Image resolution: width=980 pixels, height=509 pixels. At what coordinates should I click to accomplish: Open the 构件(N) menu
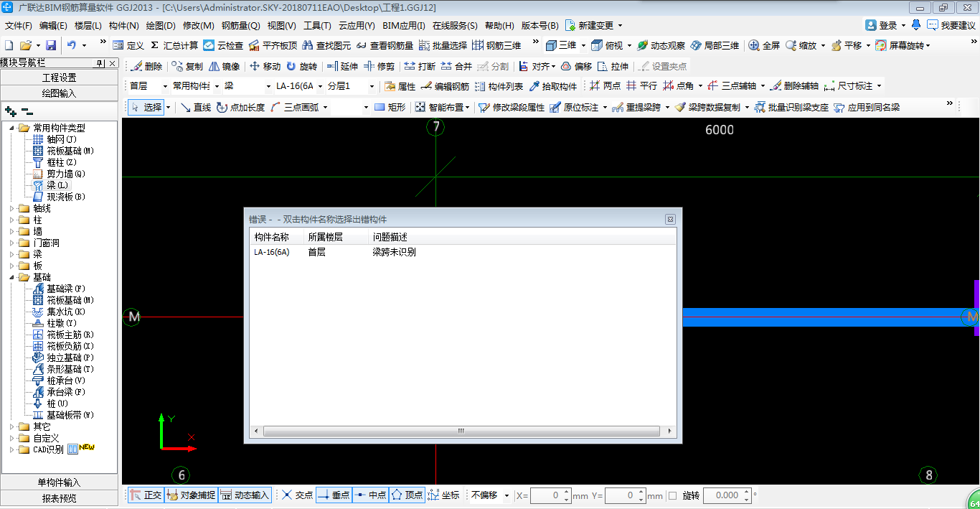click(x=123, y=26)
